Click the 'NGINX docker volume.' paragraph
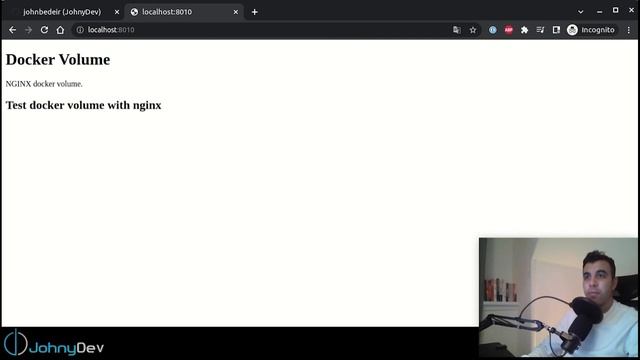 point(44,84)
